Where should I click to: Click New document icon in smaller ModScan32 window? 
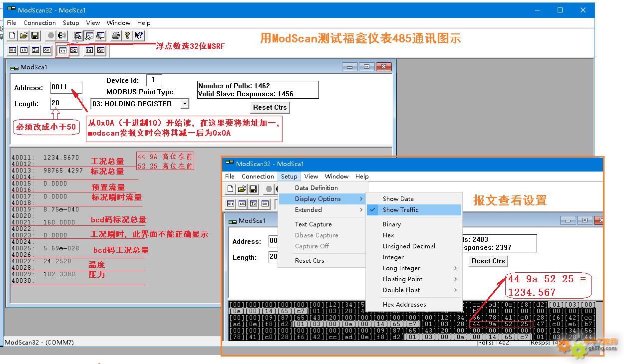tap(230, 189)
